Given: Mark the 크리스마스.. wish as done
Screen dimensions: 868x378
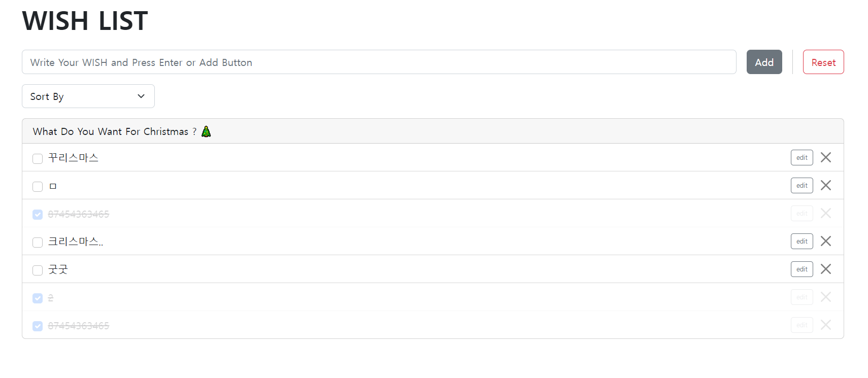Looking at the screenshot, I should tap(38, 243).
